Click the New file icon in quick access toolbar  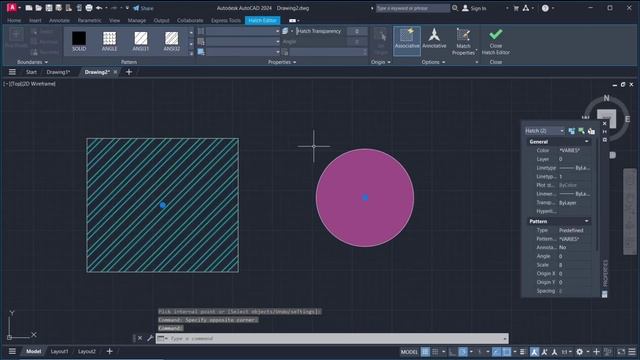pos(29,8)
